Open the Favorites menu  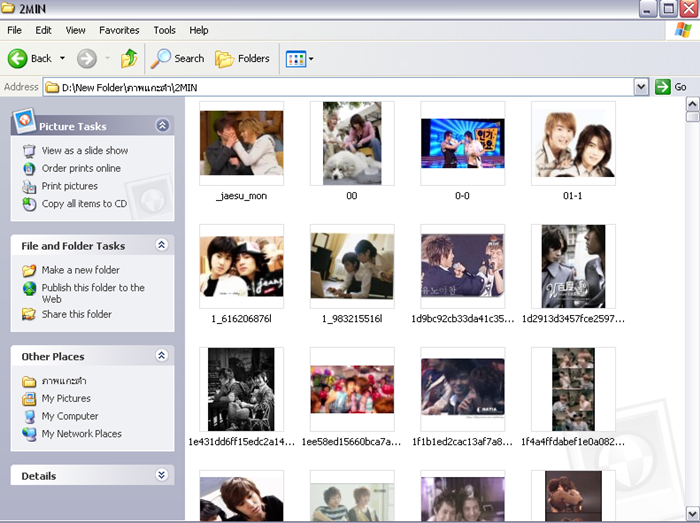pos(119,30)
